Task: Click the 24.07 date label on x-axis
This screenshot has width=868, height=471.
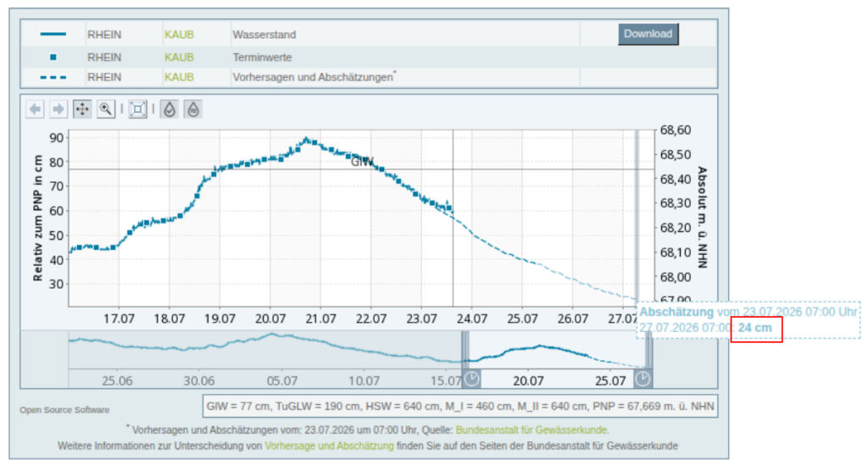Action: click(472, 319)
